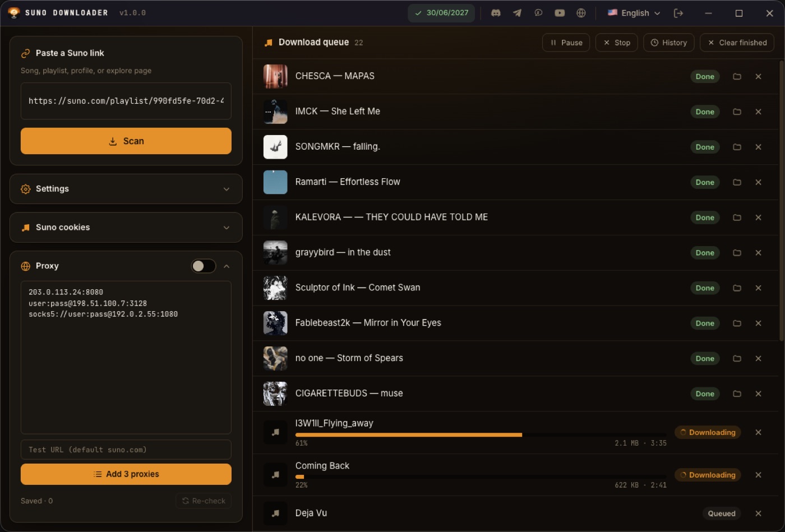Image resolution: width=785 pixels, height=532 pixels.
Task: Click the version label v1.0.0
Action: click(x=132, y=13)
